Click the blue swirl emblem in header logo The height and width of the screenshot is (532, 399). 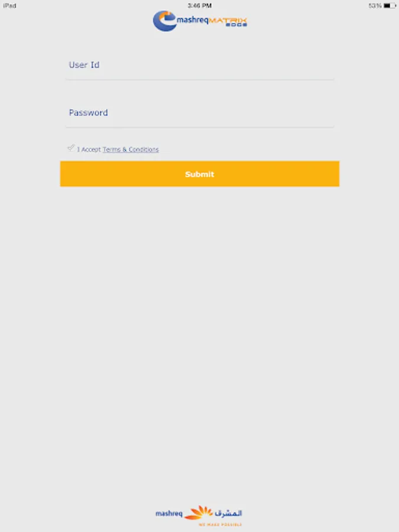point(164,21)
